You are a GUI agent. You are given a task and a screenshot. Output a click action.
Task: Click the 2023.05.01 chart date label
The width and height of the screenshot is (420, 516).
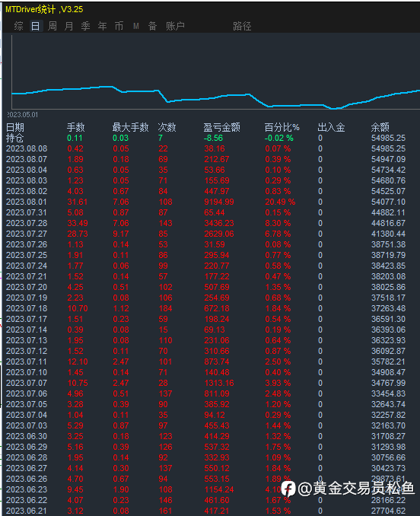pos(23,115)
